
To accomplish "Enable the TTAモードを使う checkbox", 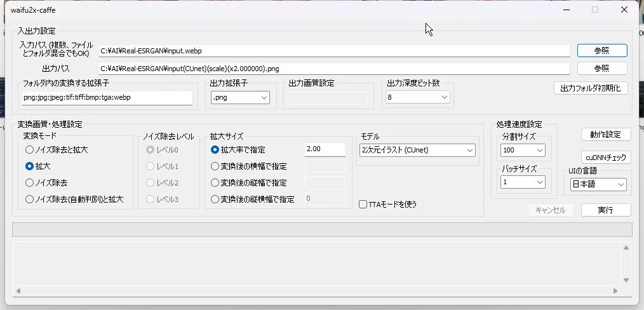I will (363, 205).
